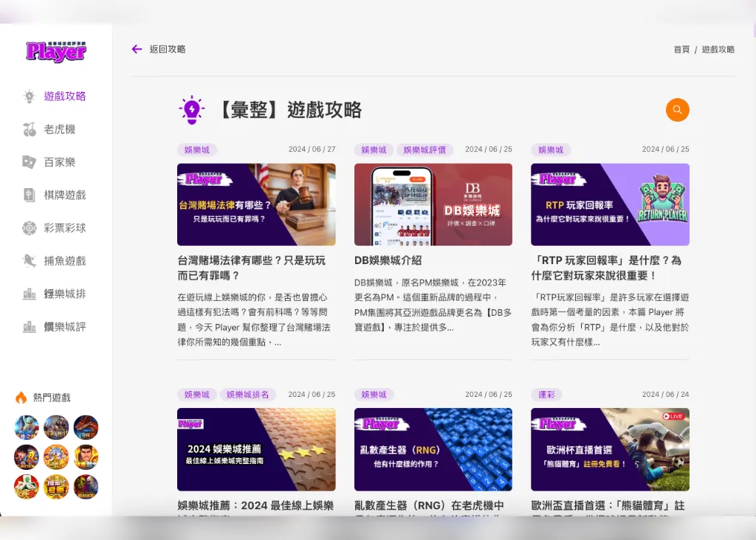Open the 百家樂 baccarat section via its card icon
This screenshot has width=756, height=540.
click(x=30, y=162)
